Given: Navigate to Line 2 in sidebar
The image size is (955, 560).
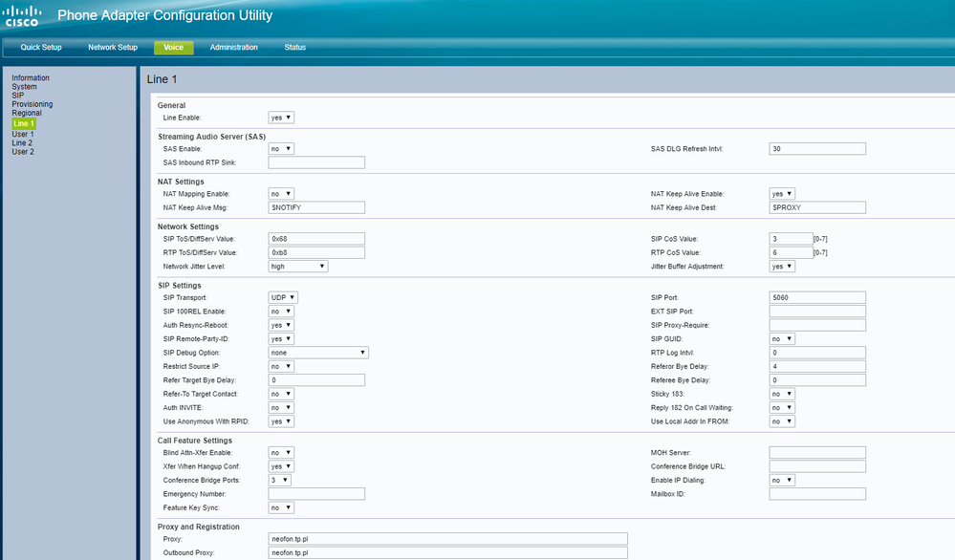Looking at the screenshot, I should (22, 143).
